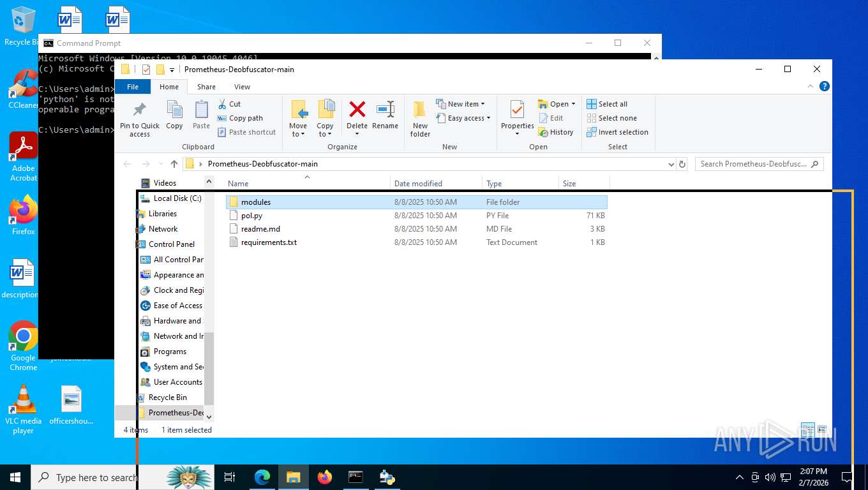Click Invert selection
Screen dimensions: 868x490
[617, 132]
